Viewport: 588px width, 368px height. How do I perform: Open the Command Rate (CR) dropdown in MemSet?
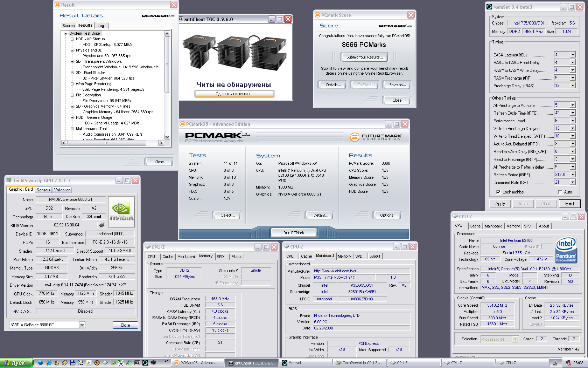(573, 182)
